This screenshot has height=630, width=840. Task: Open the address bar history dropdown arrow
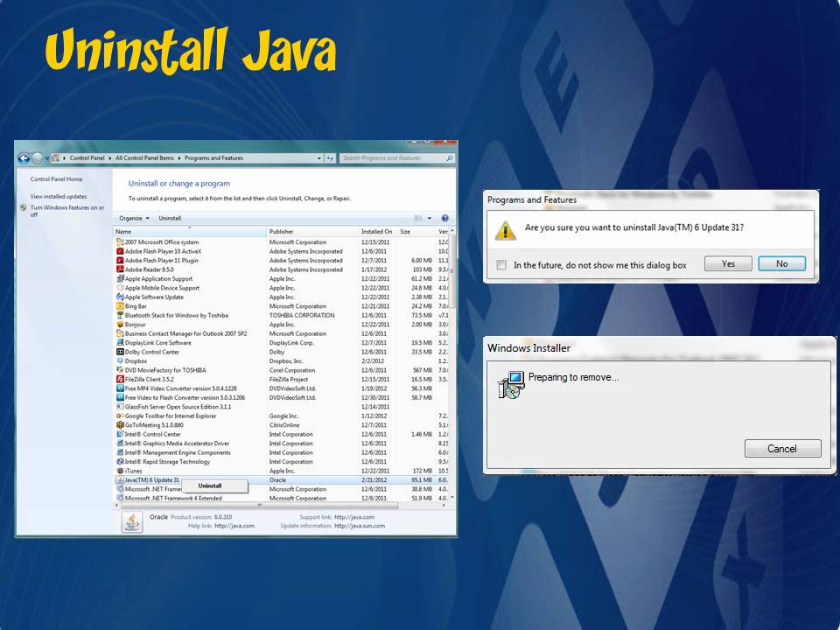[x=319, y=158]
